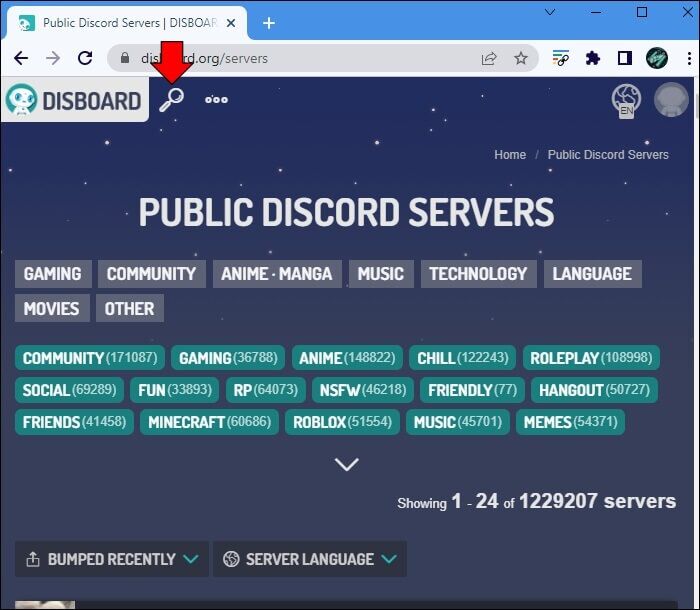The image size is (700, 610).
Task: Filter by NSFW (46218) tag
Action: tap(363, 390)
